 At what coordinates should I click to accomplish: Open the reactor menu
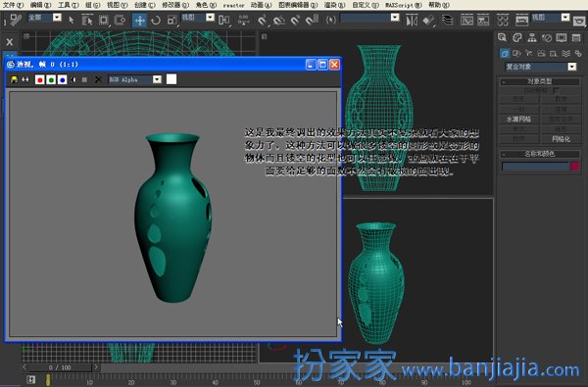tap(233, 5)
